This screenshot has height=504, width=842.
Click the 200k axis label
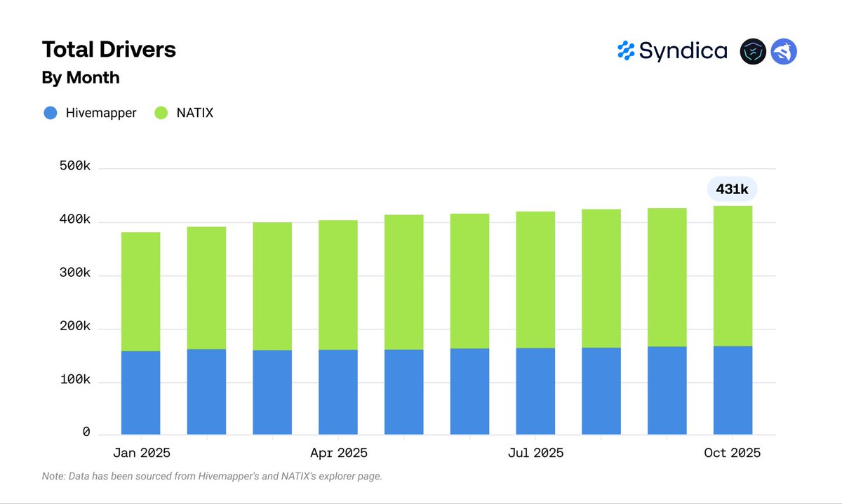[74, 327]
